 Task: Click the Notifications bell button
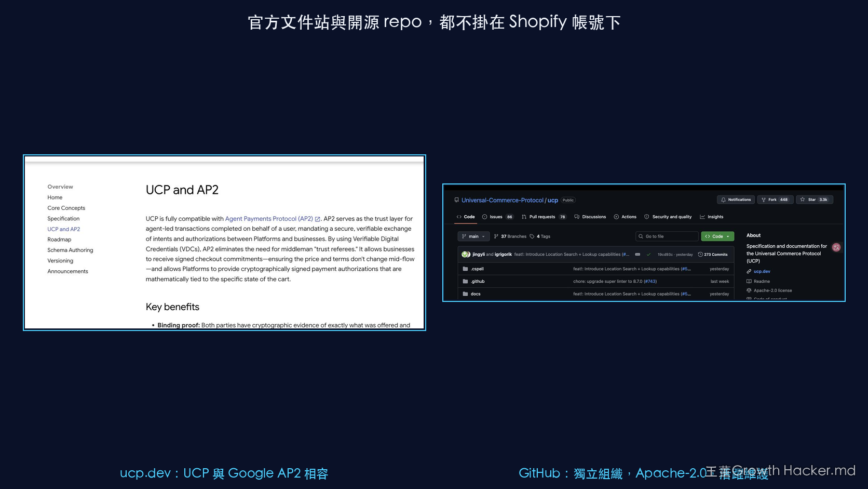[x=736, y=200]
